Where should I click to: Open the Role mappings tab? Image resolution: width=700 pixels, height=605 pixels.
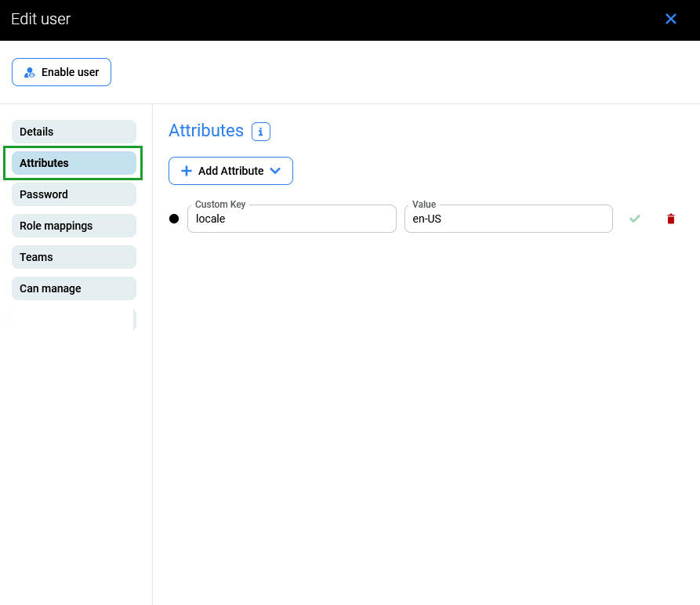click(x=74, y=226)
